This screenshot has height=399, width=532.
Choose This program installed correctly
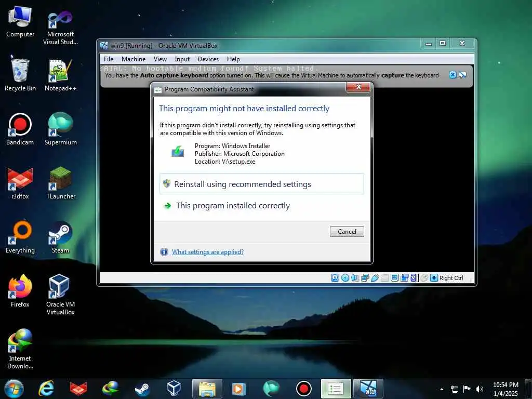(x=262, y=206)
